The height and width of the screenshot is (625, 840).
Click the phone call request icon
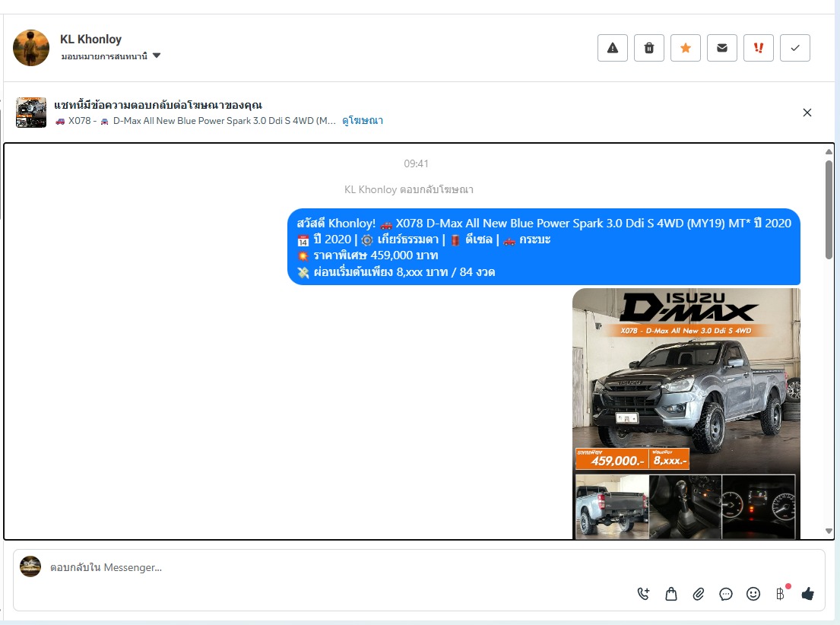(644, 594)
